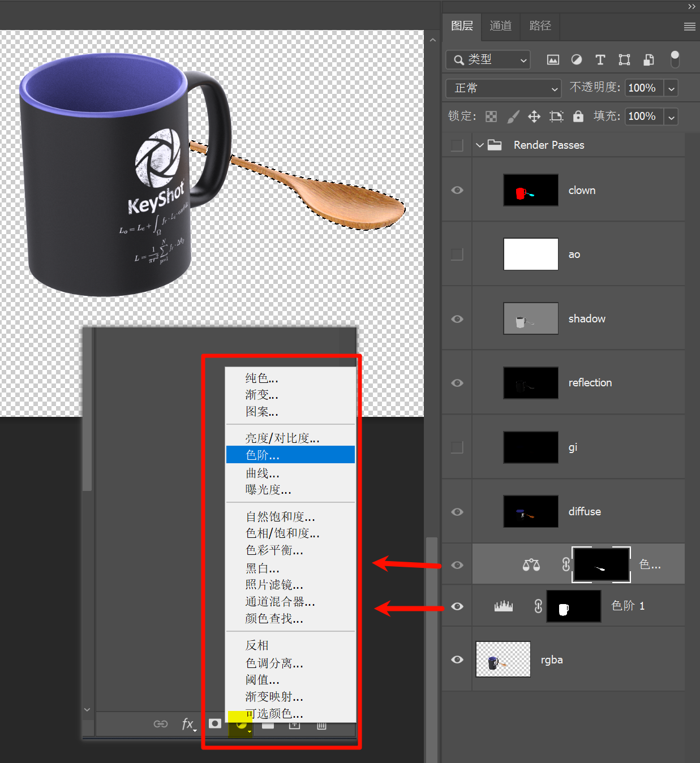Switch to the 路径 tab
The image size is (700, 763).
(x=540, y=26)
